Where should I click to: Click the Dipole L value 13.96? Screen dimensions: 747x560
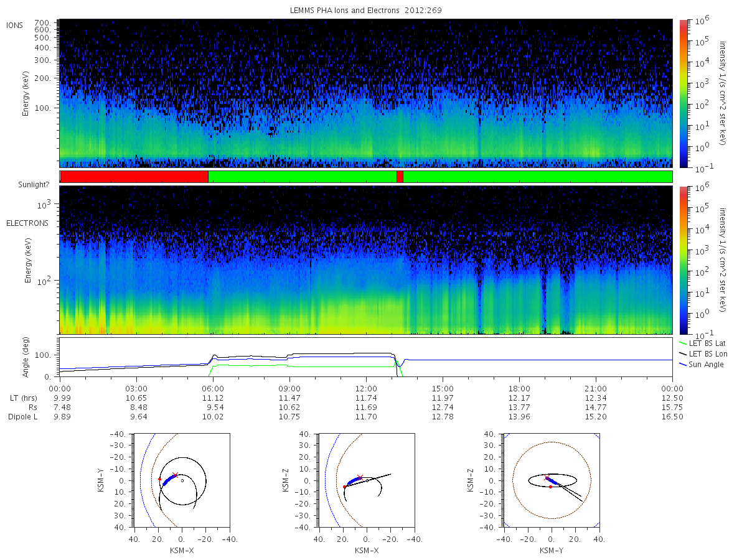[519, 416]
